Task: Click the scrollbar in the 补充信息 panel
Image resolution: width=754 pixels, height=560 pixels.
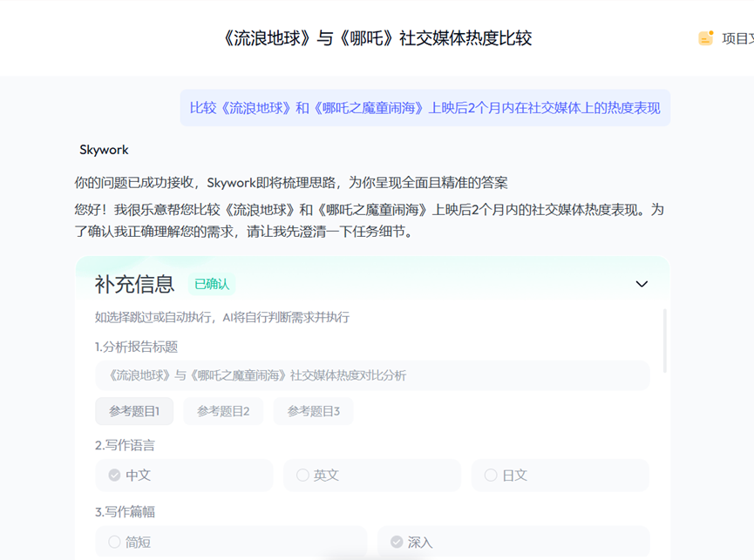Action: click(x=665, y=341)
